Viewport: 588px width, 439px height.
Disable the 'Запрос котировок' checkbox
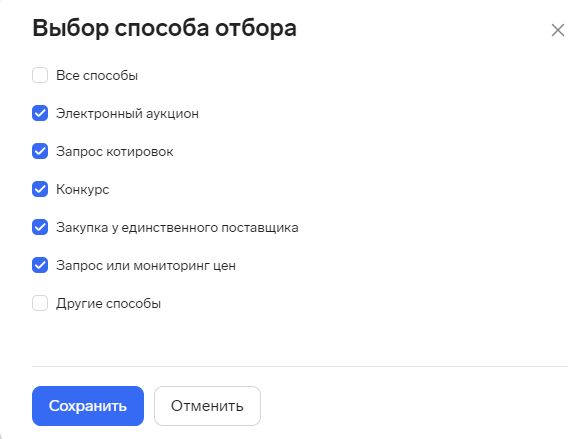pos(40,151)
